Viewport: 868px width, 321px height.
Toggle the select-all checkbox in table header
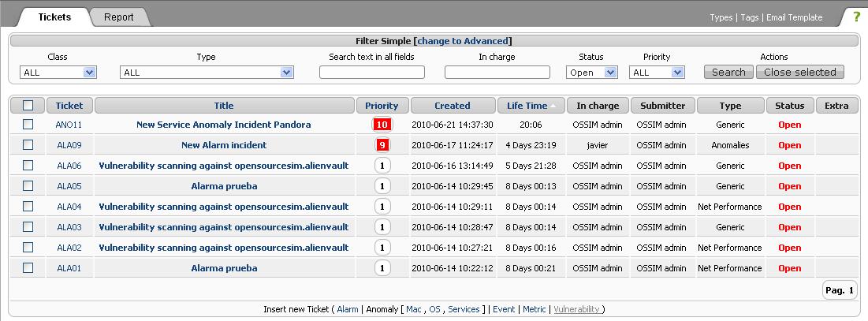[28, 106]
